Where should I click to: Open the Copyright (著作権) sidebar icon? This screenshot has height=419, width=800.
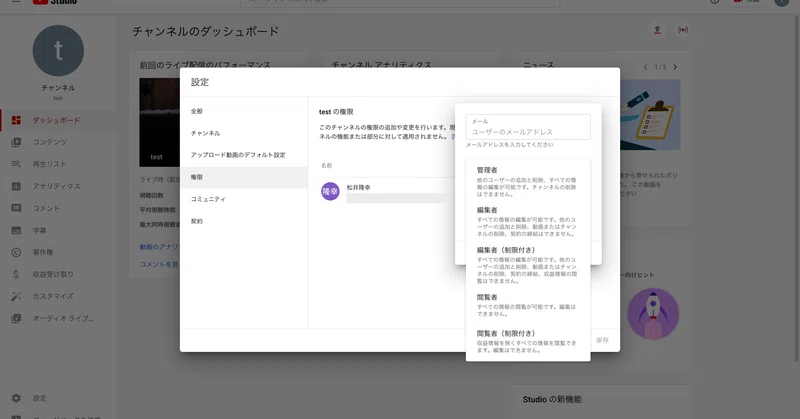(16, 252)
